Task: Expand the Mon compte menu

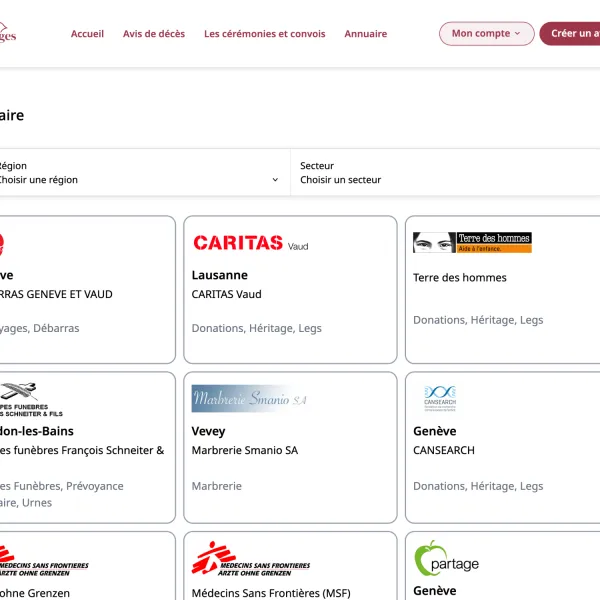Action: 485,34
